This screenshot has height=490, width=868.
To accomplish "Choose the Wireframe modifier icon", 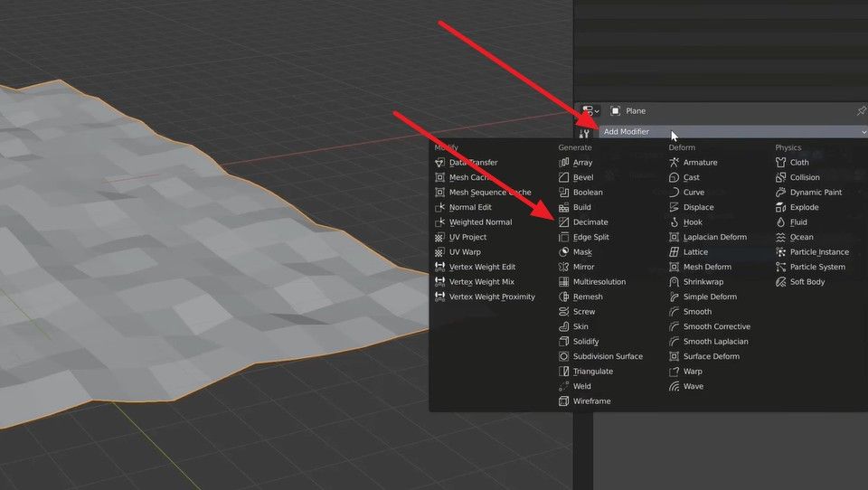I will 563,401.
